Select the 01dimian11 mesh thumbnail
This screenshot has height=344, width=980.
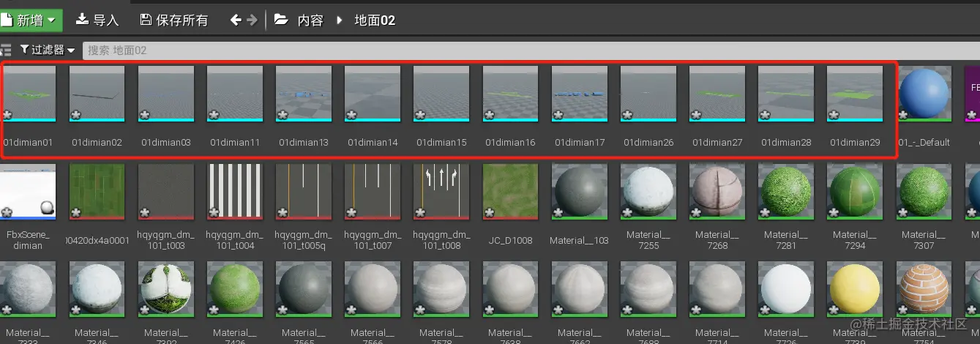(235, 94)
